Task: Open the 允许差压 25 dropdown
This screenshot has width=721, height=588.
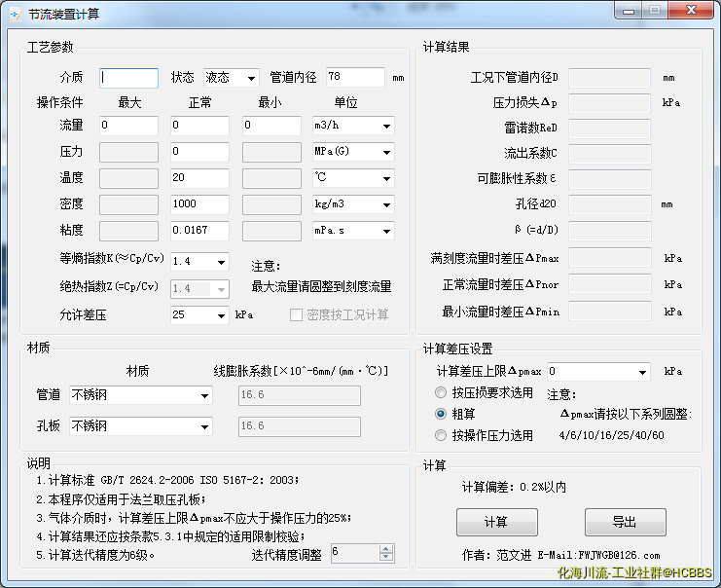Action: point(199,315)
